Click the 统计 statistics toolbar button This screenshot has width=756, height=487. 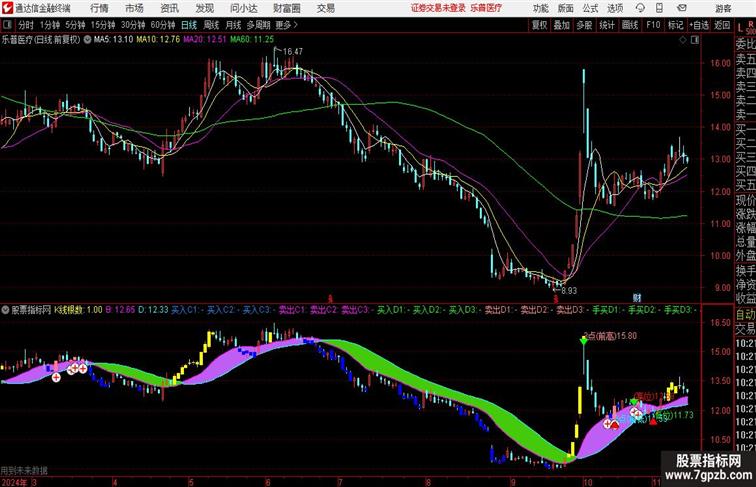tap(607, 25)
